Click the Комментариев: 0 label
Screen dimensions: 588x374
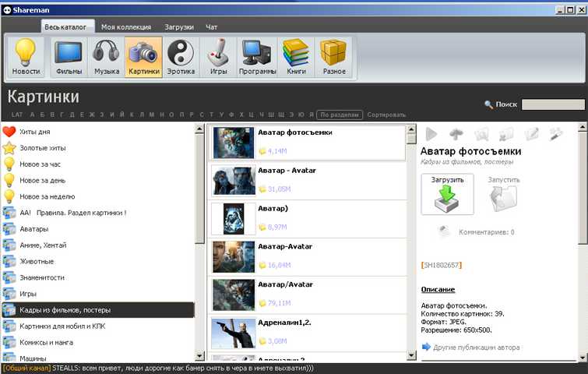pos(487,232)
